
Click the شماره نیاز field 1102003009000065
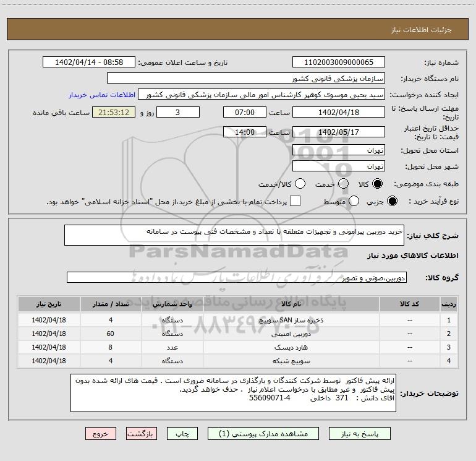pyautogui.click(x=339, y=62)
